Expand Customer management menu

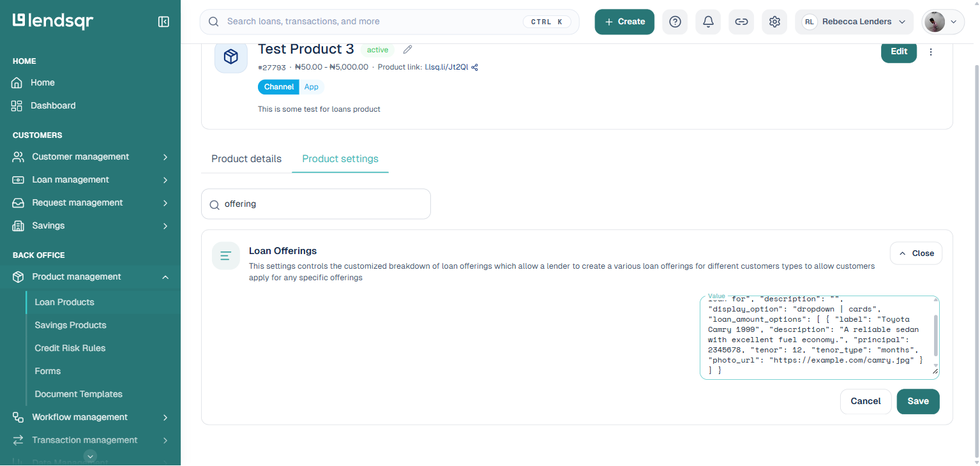(x=90, y=156)
